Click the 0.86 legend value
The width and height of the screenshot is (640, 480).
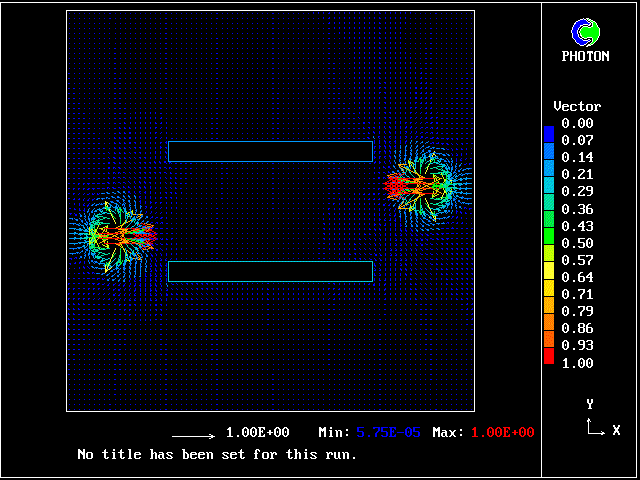(577, 328)
